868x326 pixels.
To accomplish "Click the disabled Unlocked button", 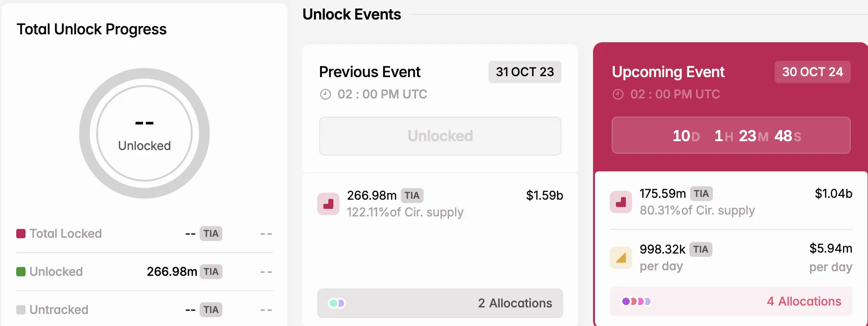I will [x=440, y=136].
